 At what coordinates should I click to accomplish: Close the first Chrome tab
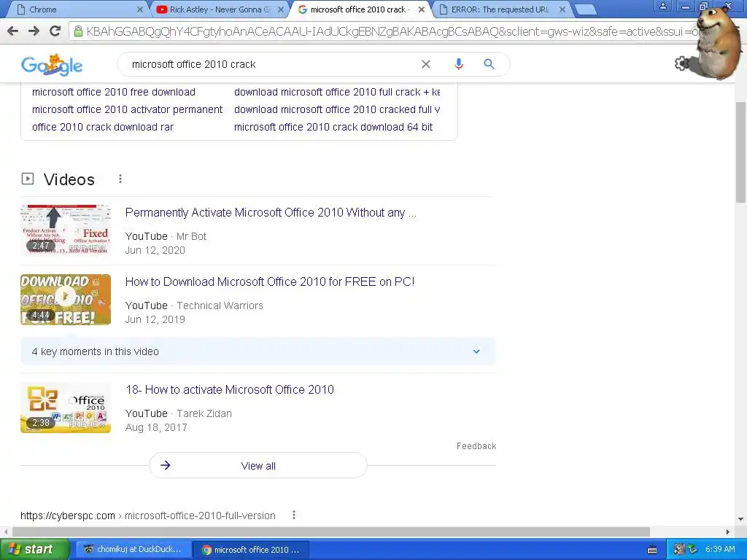[139, 9]
